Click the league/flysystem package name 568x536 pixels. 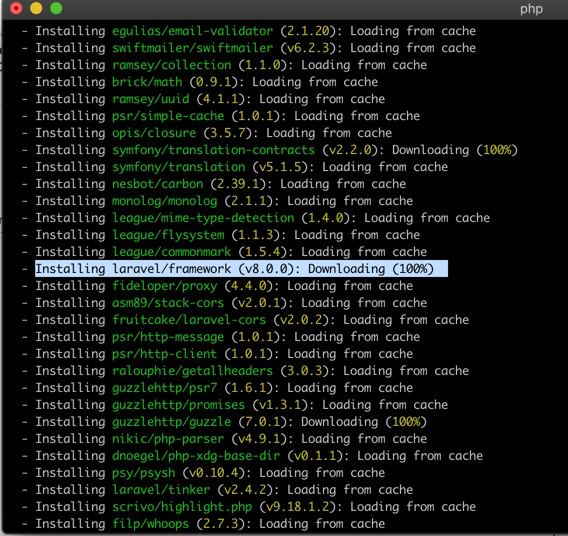pyautogui.click(x=168, y=235)
